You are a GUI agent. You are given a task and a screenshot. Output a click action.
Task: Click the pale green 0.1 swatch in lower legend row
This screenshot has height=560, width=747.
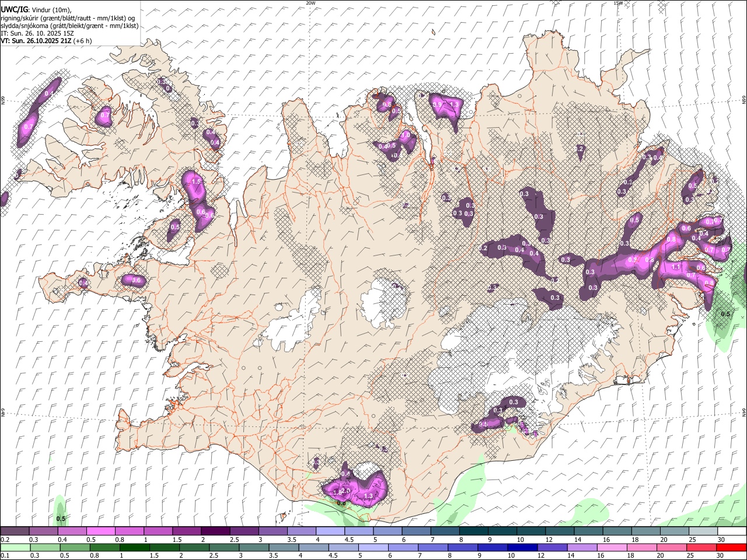(15, 547)
